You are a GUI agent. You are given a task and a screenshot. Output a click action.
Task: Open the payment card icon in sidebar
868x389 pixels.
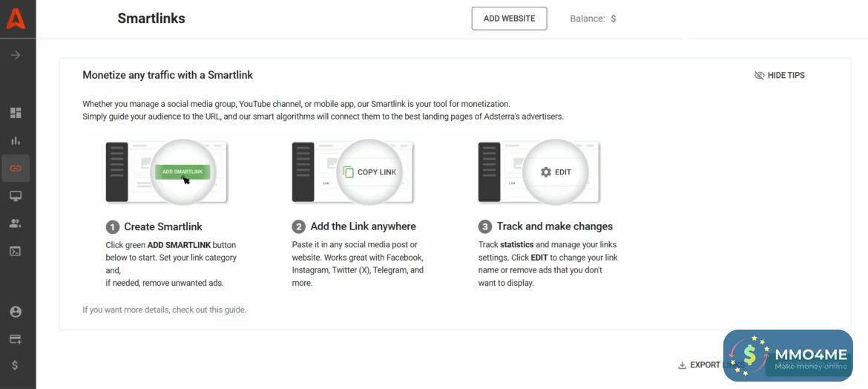coord(16,339)
